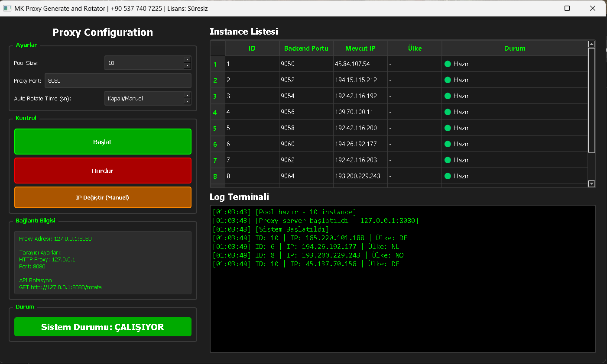Screen dimensions: 607x364
Task: Select table IP cell 194.26.192.177
Action: point(360,144)
